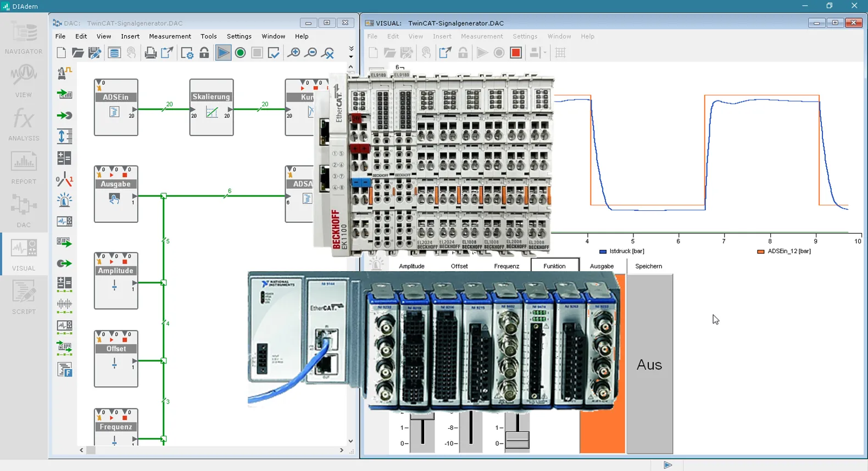
Task: Click Open file icon in DAC toolbar
Action: pyautogui.click(x=78, y=53)
